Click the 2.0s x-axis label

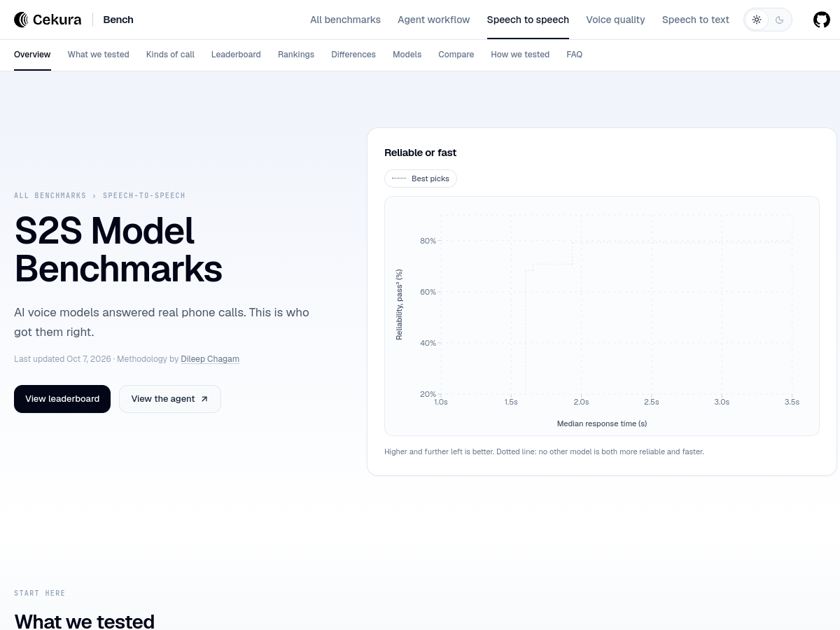[x=581, y=402]
